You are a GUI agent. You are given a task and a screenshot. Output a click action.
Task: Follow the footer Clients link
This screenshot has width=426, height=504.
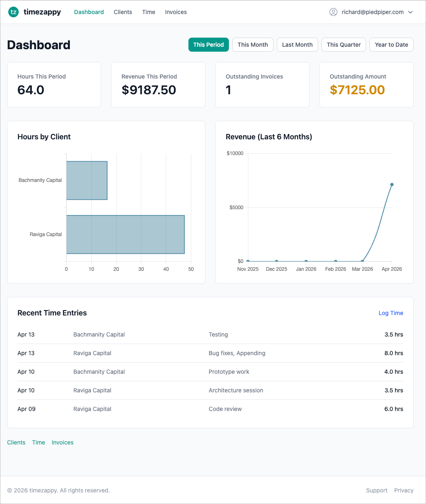(x=16, y=442)
